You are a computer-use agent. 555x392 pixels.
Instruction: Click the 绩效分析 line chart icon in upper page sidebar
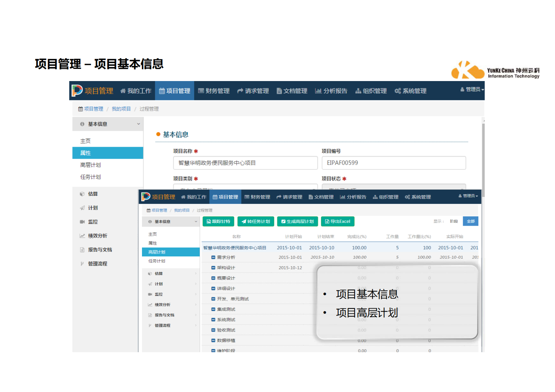coord(82,236)
